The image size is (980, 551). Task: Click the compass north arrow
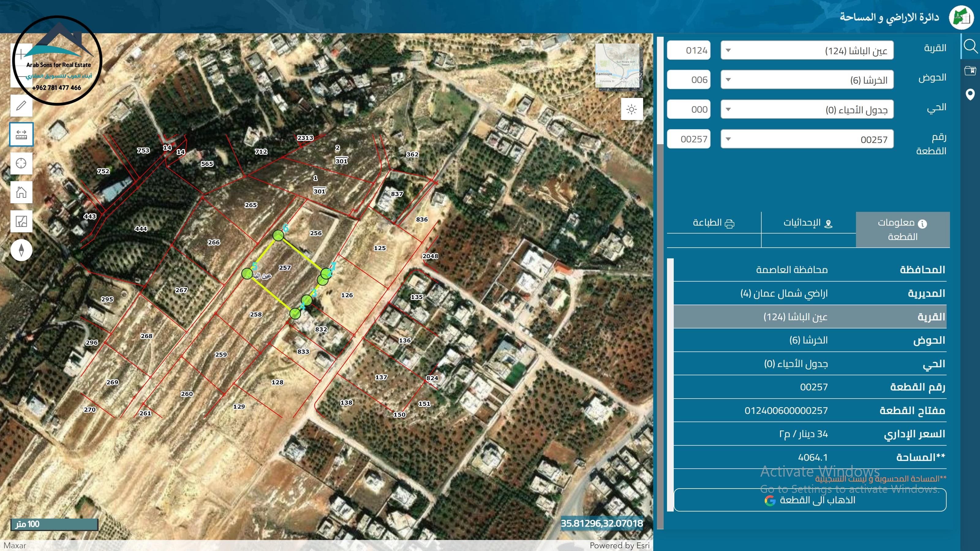(21, 250)
